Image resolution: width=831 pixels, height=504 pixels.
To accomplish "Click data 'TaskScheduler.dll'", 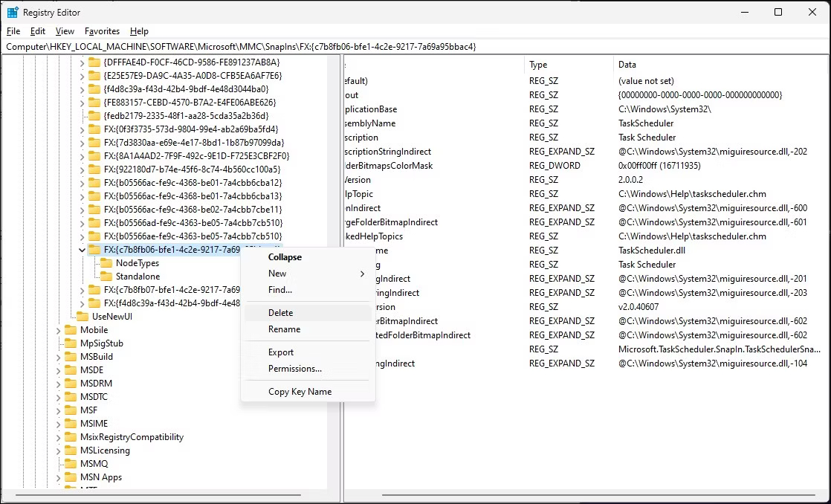I will coord(651,251).
